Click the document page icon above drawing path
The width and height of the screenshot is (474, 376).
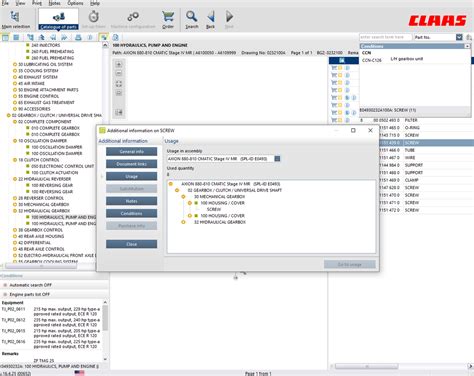point(116,37)
